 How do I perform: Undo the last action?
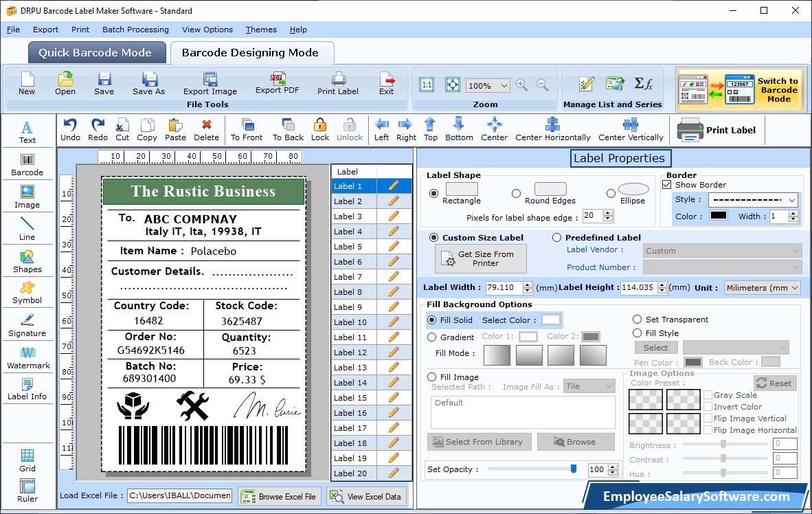[71, 130]
